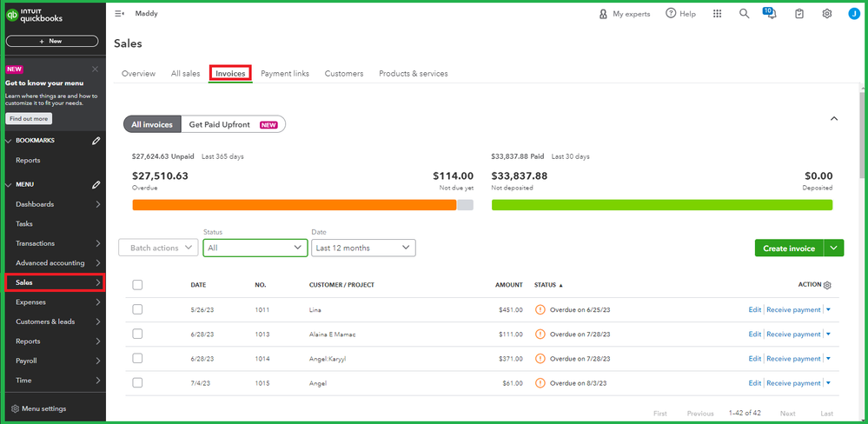Close the Get to know your menu card

click(x=96, y=70)
